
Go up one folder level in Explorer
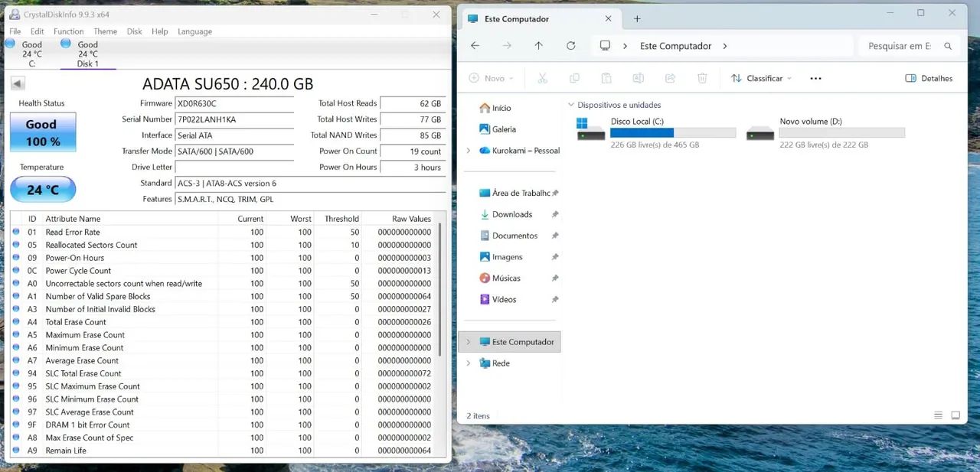pos(539,46)
